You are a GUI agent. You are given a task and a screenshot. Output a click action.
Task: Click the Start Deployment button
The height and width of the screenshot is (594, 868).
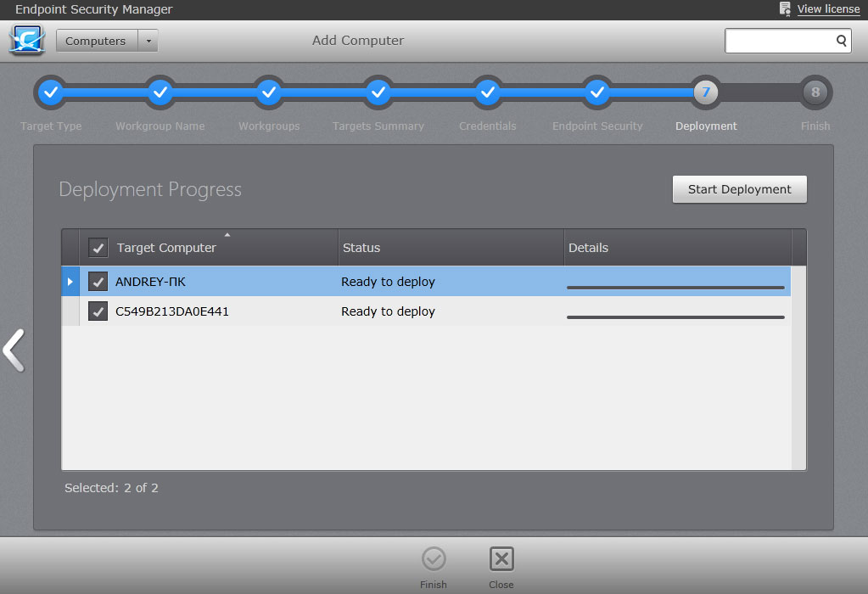coord(740,189)
